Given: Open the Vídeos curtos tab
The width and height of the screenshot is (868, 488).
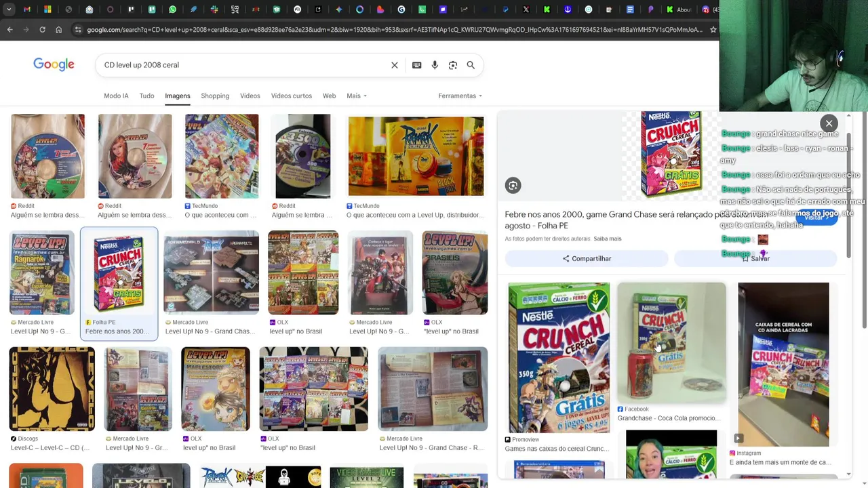Looking at the screenshot, I should 292,96.
